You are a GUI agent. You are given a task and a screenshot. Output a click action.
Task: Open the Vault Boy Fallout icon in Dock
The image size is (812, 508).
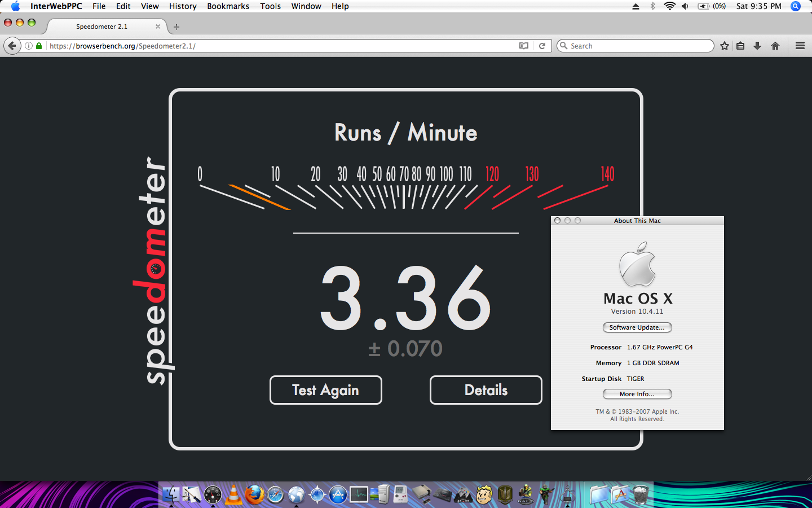[x=484, y=494]
